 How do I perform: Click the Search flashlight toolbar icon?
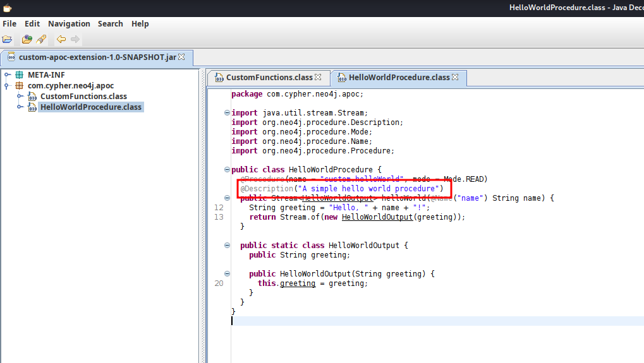pyautogui.click(x=41, y=39)
